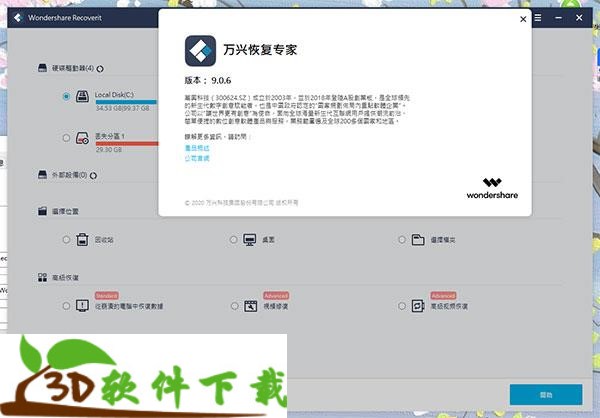Click the lost partition 1 drive icon
This screenshot has width=600, height=418.
pyautogui.click(x=82, y=138)
